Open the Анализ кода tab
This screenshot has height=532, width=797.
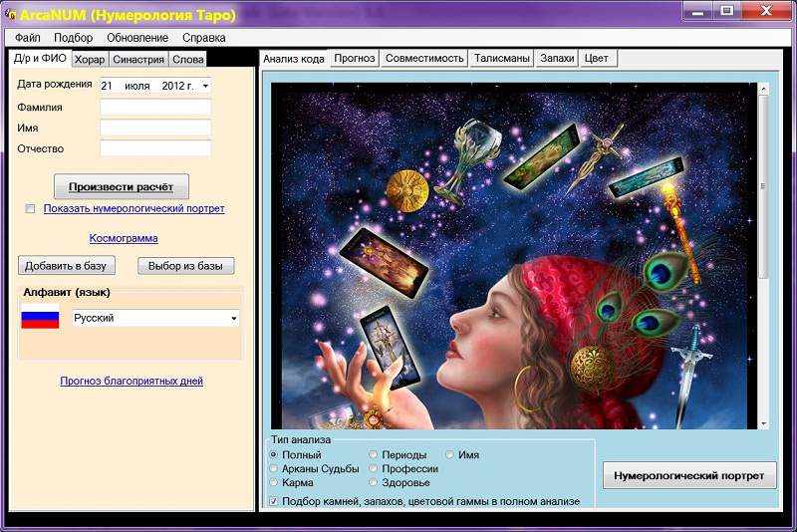pyautogui.click(x=294, y=59)
